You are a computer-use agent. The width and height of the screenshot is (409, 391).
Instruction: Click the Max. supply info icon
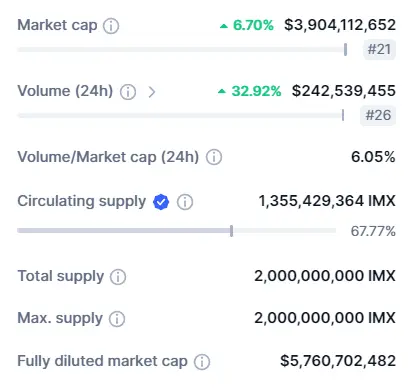click(117, 319)
